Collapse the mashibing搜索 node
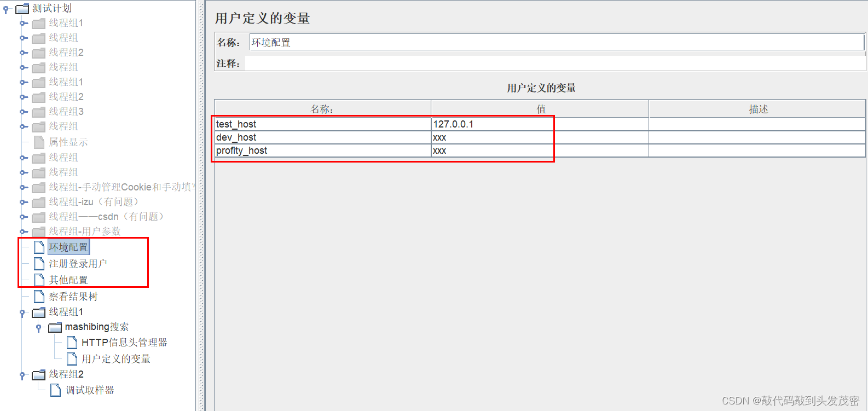The width and height of the screenshot is (868, 411). click(x=39, y=328)
